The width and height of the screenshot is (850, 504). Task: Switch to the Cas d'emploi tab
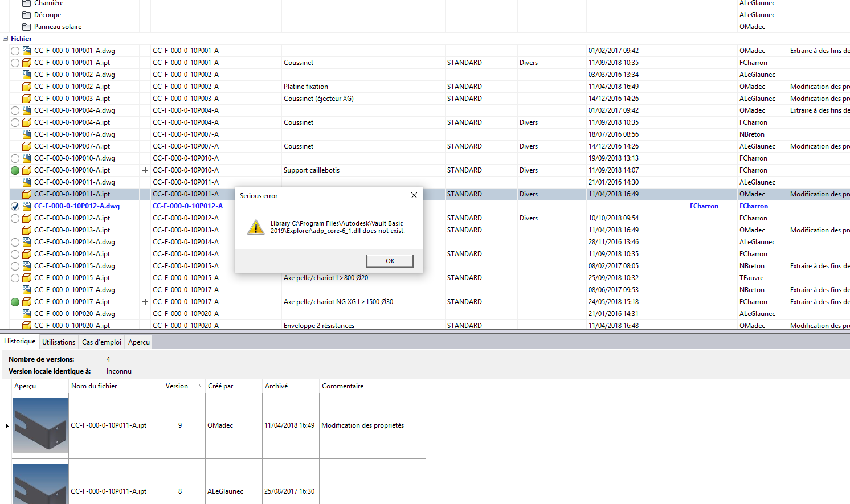pos(101,342)
